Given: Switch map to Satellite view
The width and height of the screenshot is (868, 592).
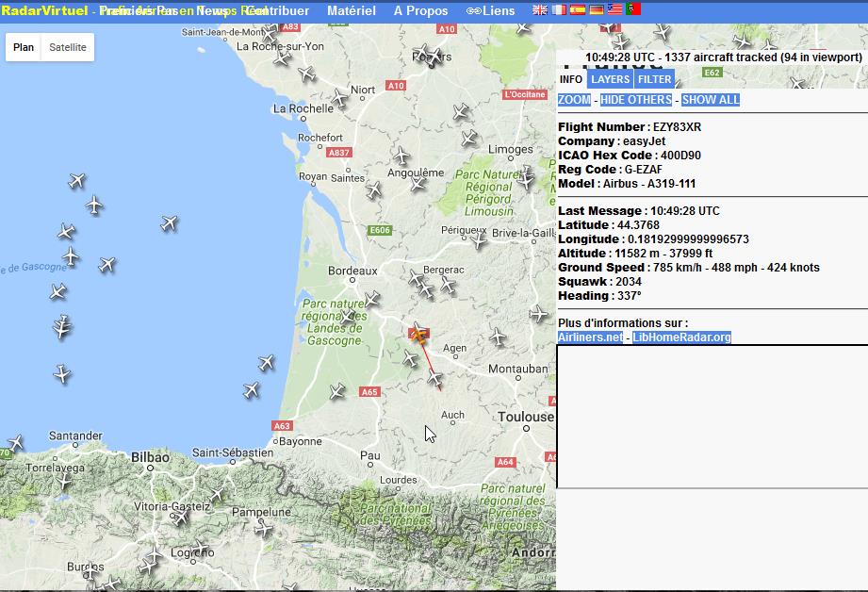Looking at the screenshot, I should pyautogui.click(x=68, y=47).
